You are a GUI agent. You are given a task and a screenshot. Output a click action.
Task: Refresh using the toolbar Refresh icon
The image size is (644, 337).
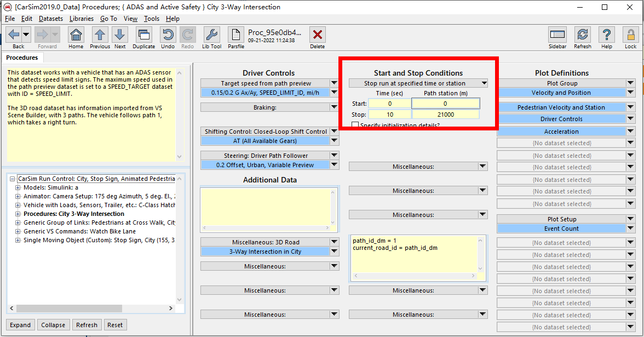click(x=583, y=35)
